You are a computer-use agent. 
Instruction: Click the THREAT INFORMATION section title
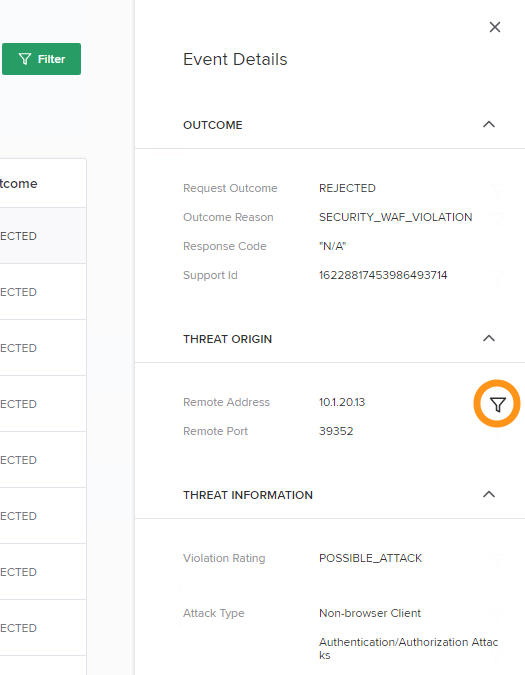[248, 495]
